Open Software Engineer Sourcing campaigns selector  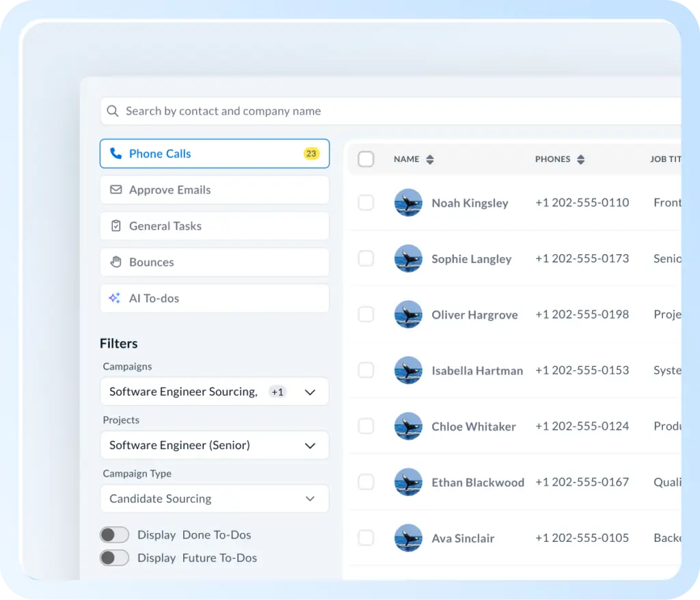click(x=215, y=392)
